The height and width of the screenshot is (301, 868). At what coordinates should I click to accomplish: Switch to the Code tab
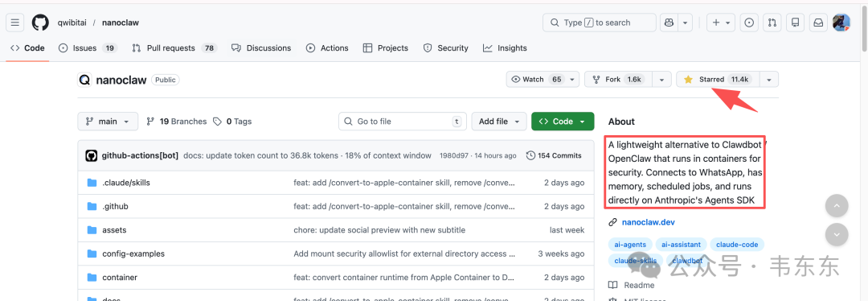coord(27,48)
